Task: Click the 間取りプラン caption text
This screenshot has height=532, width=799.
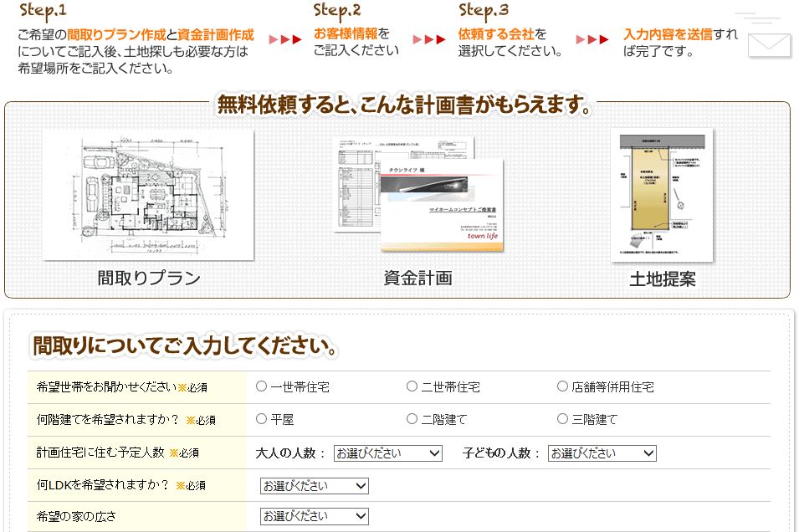Action: [x=149, y=279]
